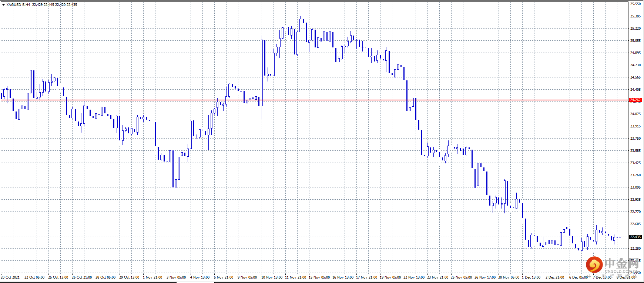Click the 10 Nov 13:00 time label
Viewport: 644px width, 283px height.
(x=272, y=277)
